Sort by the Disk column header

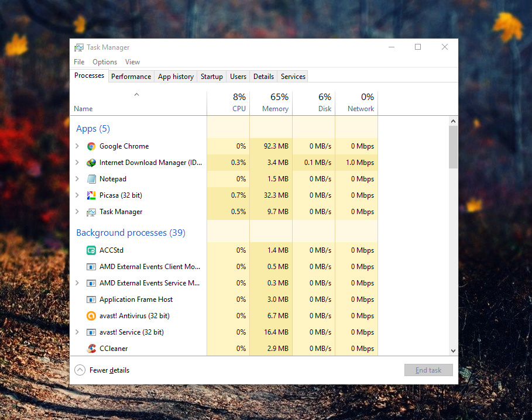coord(314,104)
